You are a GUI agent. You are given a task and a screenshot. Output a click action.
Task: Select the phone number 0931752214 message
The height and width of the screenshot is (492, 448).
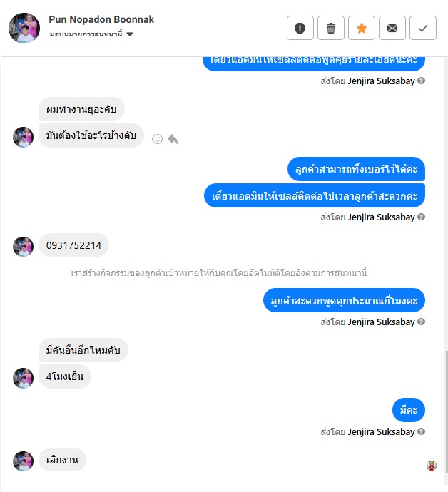(73, 245)
